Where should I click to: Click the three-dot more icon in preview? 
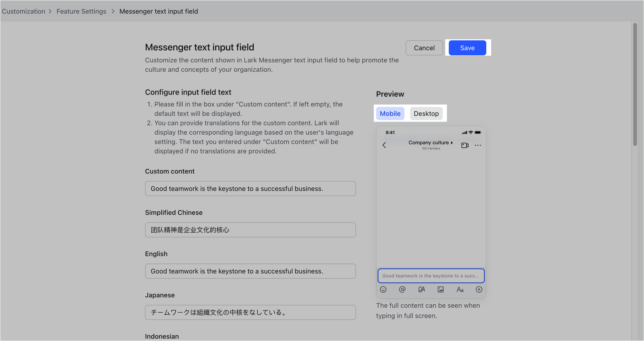pyautogui.click(x=478, y=145)
